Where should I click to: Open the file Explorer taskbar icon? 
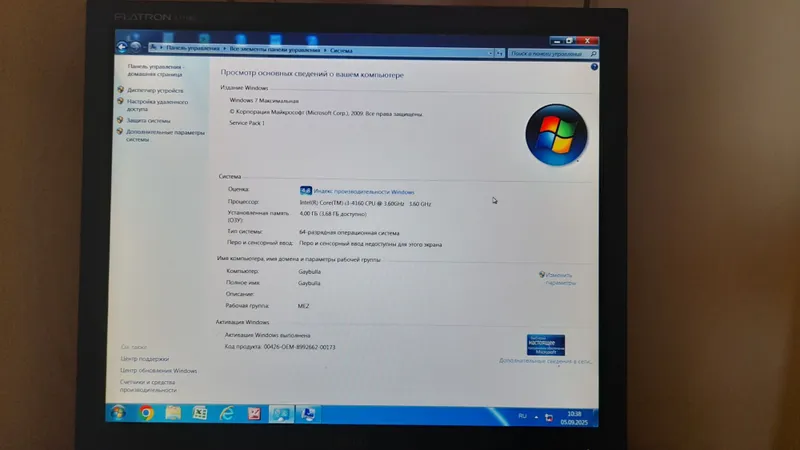pyautogui.click(x=173, y=413)
